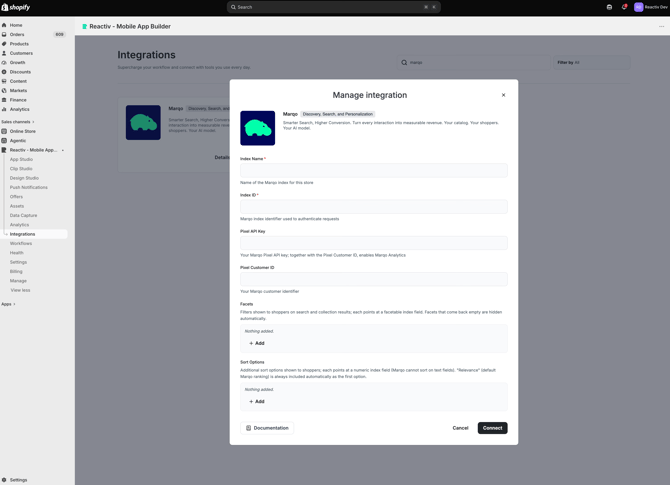
Task: Click the Discounts icon in sidebar
Action: coord(4,72)
